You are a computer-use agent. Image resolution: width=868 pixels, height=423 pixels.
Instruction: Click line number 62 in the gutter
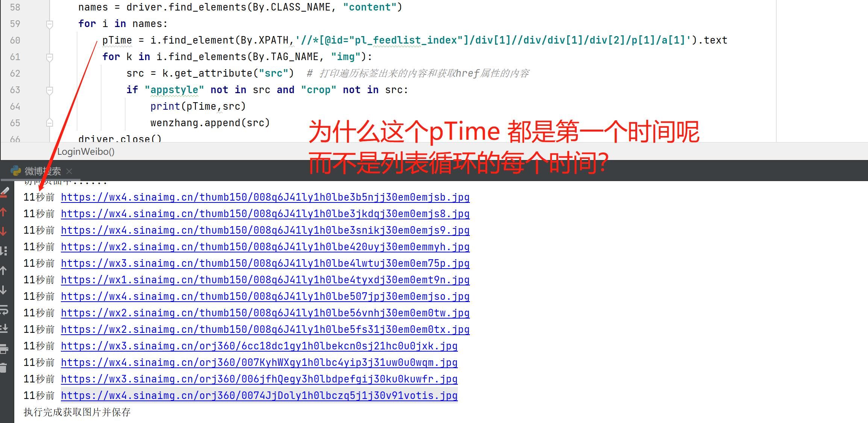(x=15, y=74)
